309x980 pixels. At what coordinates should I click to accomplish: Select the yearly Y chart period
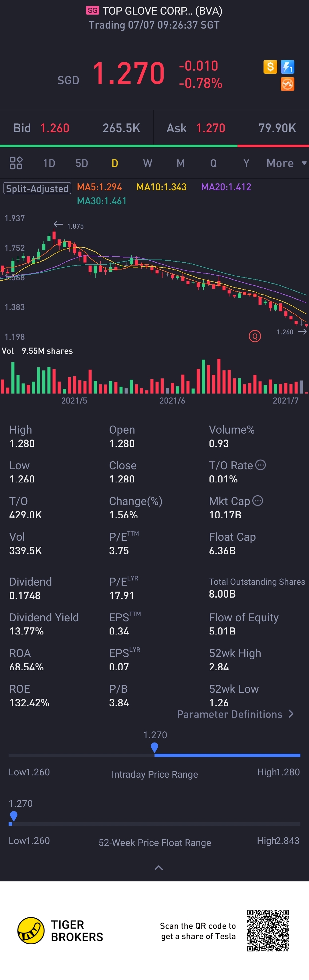point(246,163)
